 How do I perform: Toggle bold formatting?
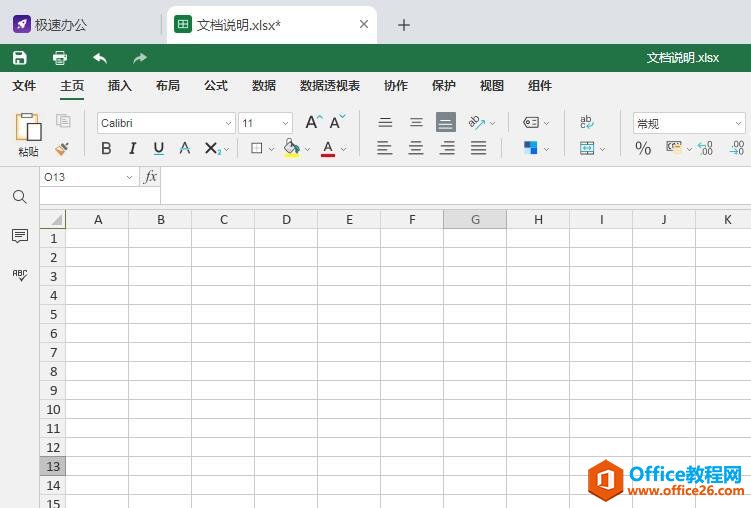pos(106,148)
